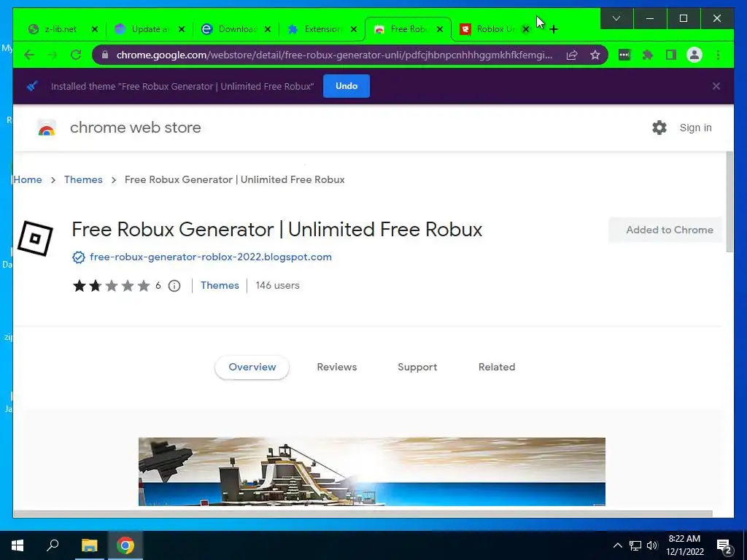Select the Support tab
The height and width of the screenshot is (560, 747).
[417, 367]
